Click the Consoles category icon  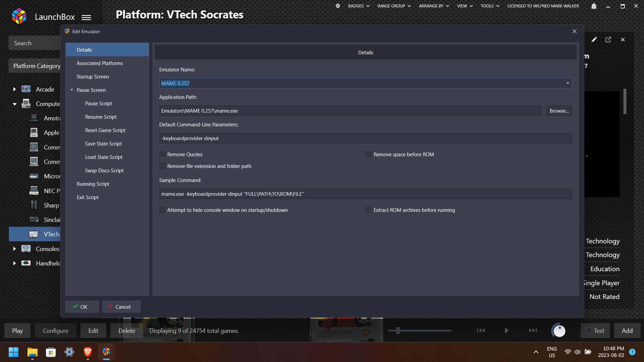pyautogui.click(x=26, y=249)
